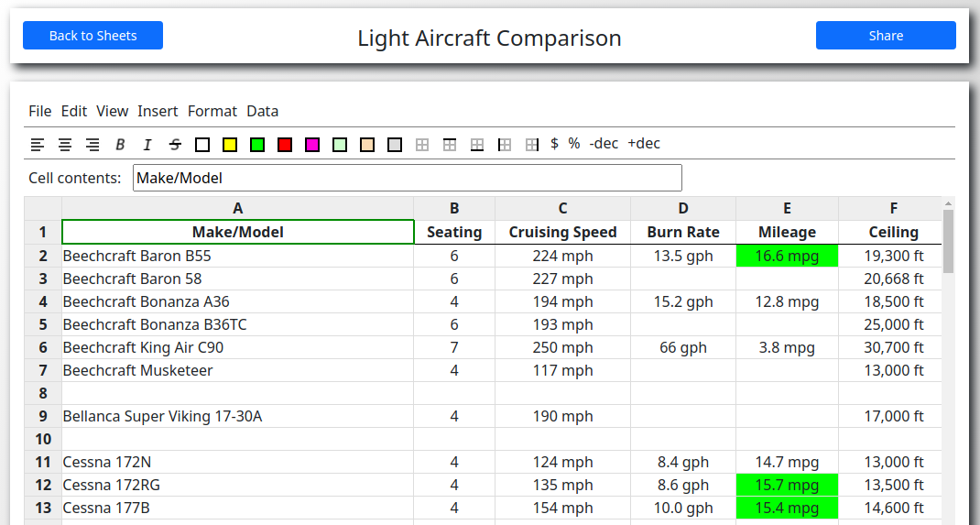
Task: Set cell background to peach
Action: click(x=367, y=145)
